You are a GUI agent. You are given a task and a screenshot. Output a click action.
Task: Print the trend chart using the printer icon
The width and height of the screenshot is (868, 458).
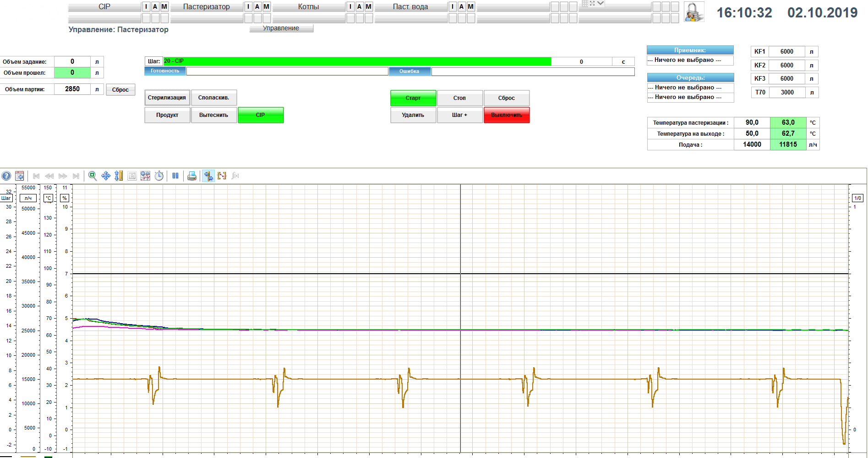(192, 176)
